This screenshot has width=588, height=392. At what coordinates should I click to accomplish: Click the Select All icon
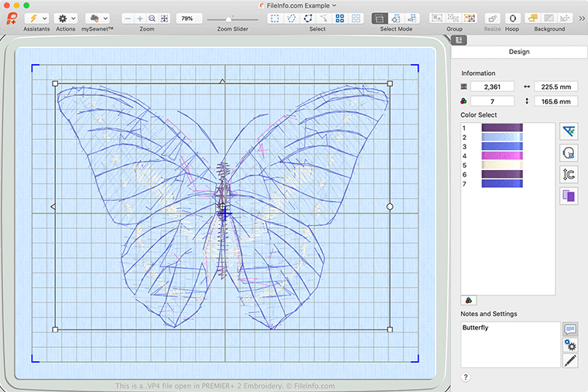[x=340, y=19]
